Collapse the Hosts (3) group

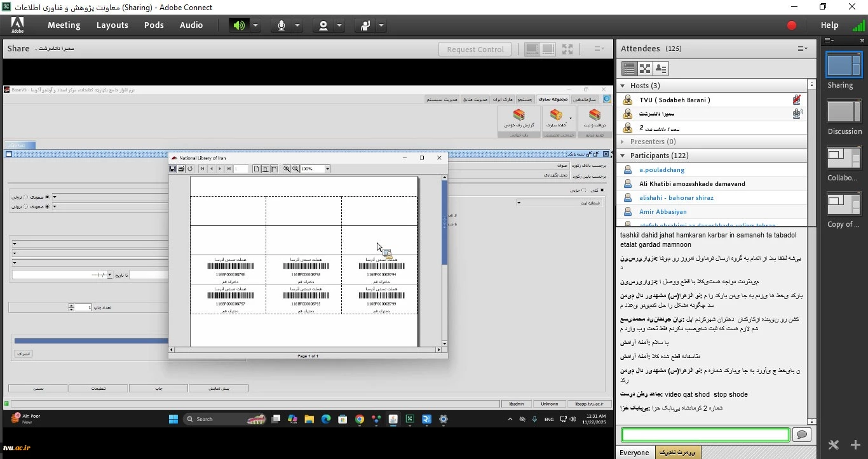623,86
